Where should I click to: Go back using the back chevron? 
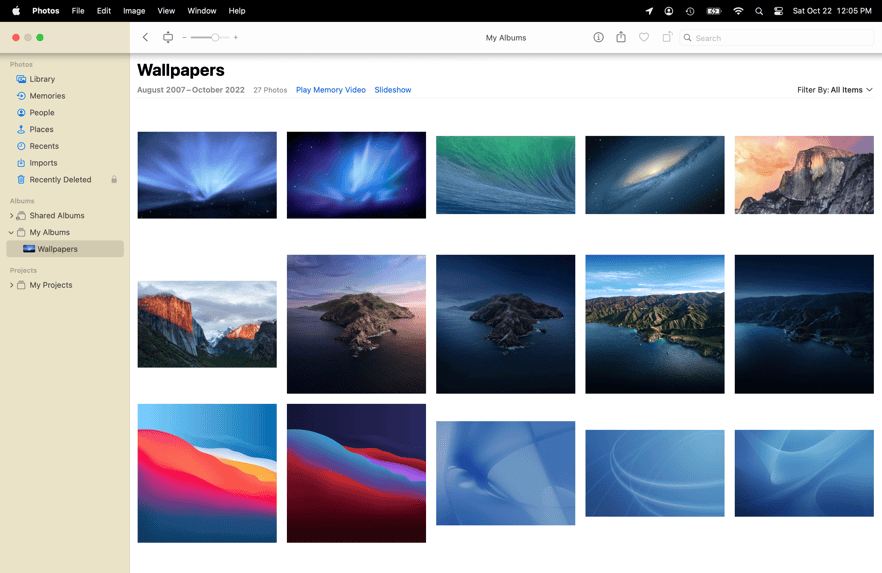point(145,38)
